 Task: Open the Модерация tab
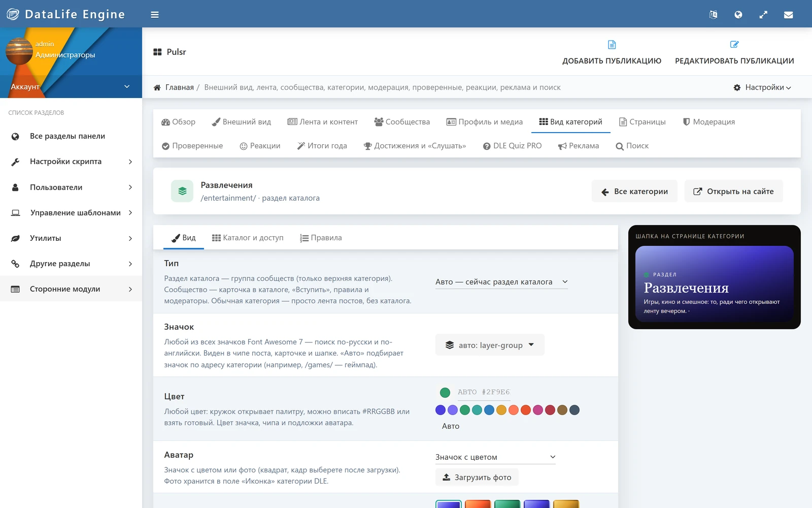[709, 122]
